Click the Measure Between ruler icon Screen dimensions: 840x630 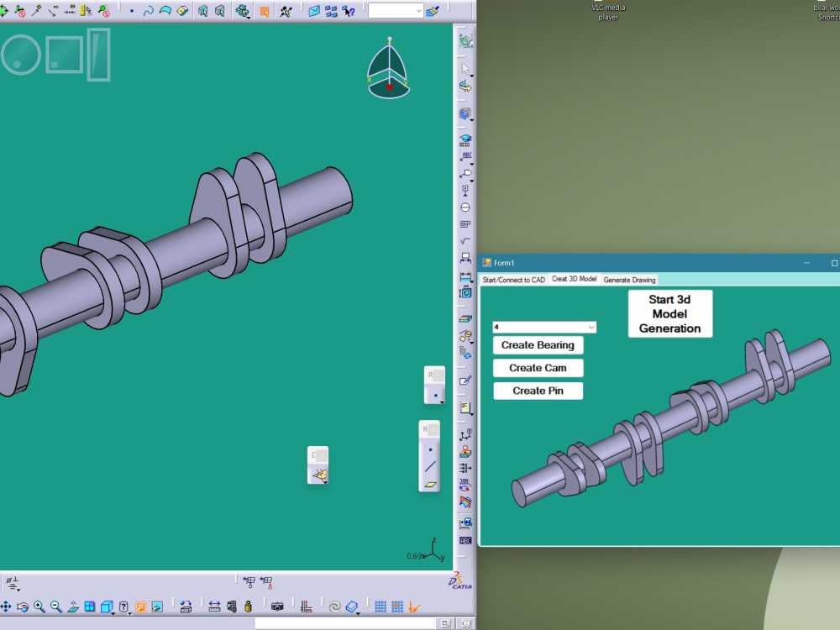click(214, 606)
